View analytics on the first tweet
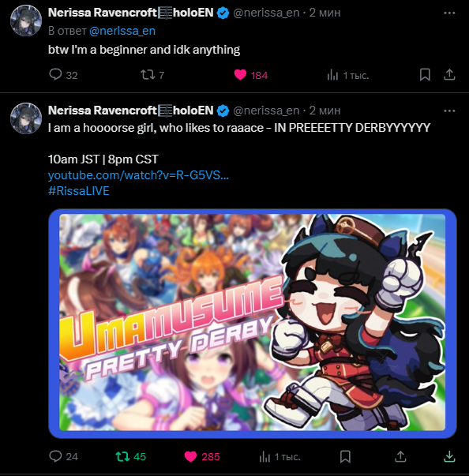 click(348, 75)
